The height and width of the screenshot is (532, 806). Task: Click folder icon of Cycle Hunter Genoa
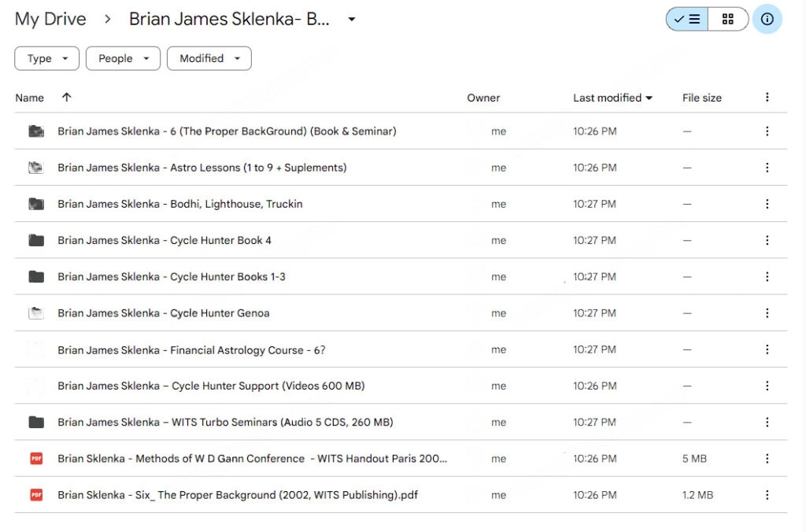point(36,313)
